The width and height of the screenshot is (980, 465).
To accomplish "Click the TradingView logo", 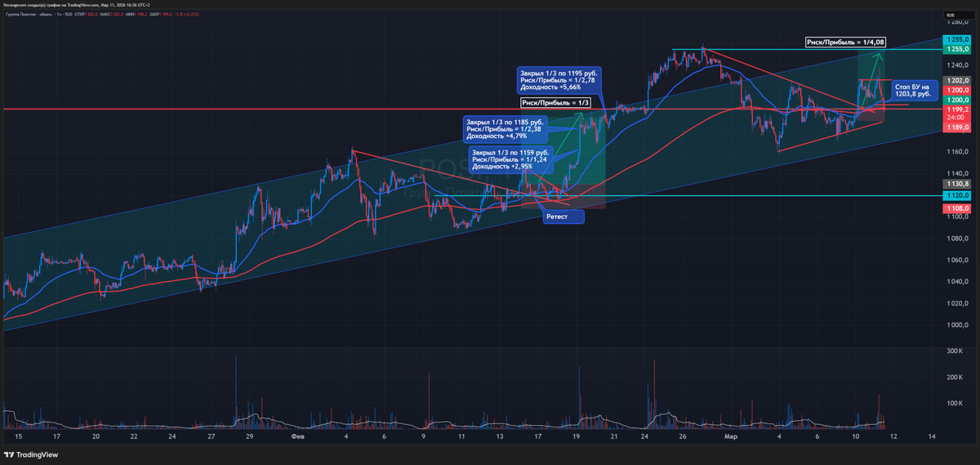I will [x=31, y=455].
